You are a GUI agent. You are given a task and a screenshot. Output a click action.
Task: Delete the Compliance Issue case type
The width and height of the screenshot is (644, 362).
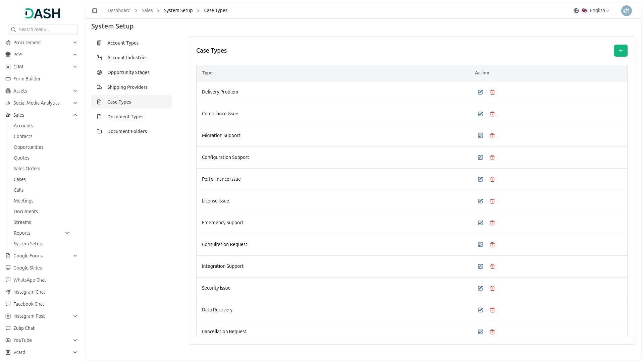coord(492,114)
